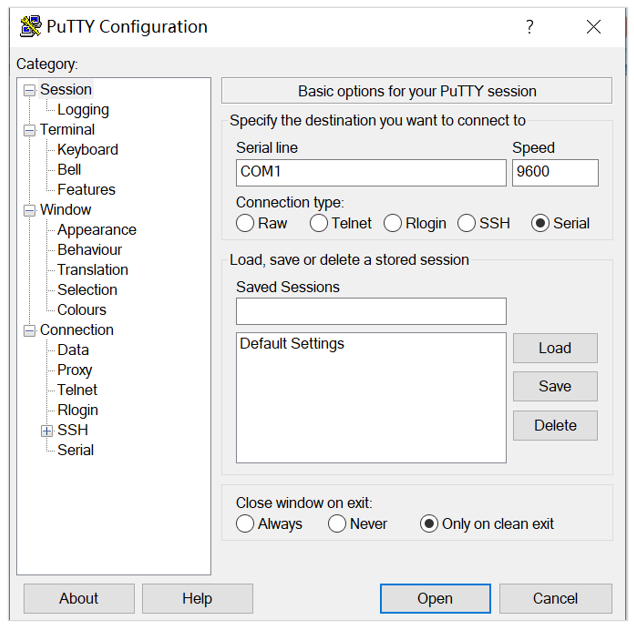Click the Load button

coord(555,348)
